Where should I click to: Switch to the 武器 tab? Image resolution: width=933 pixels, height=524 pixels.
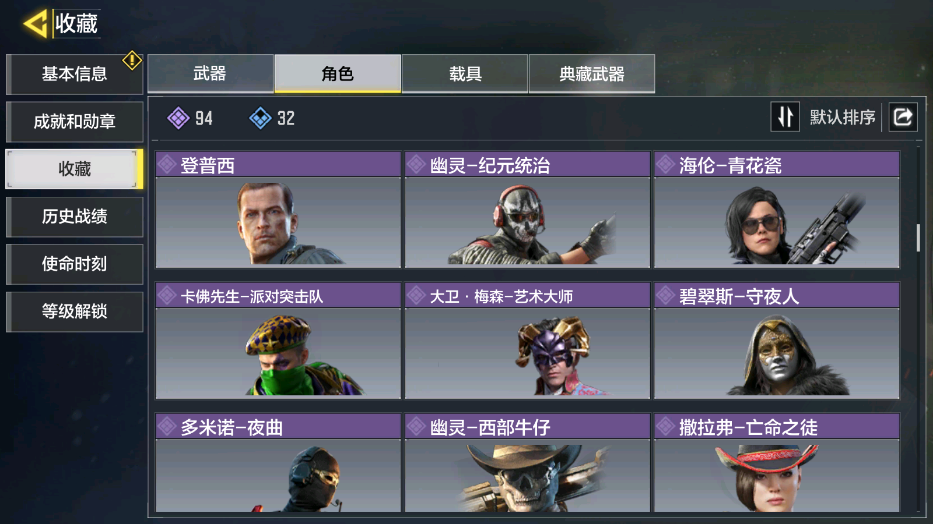pyautogui.click(x=210, y=74)
